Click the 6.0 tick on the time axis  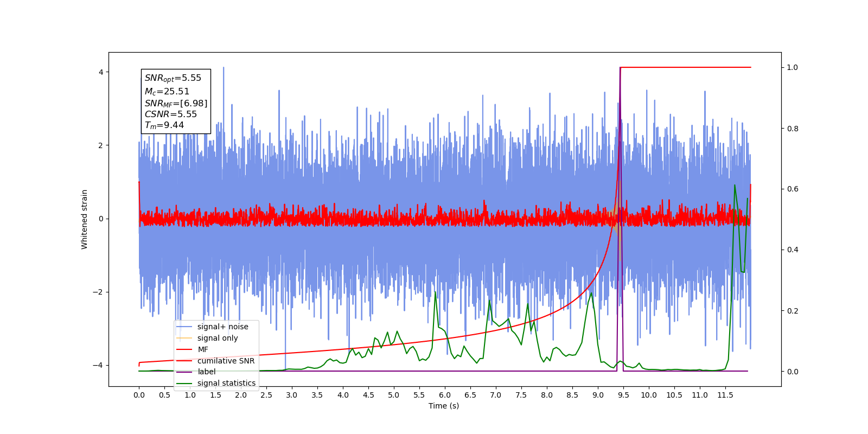coord(445,395)
